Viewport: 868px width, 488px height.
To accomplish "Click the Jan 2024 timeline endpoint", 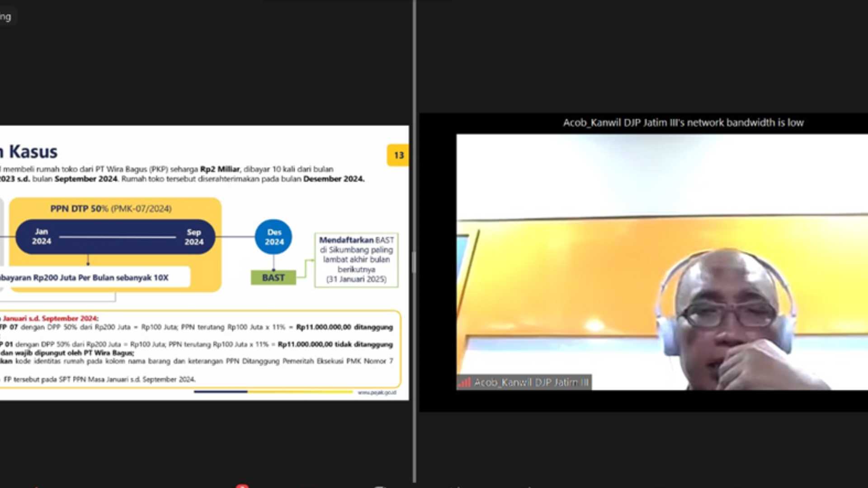I will tap(41, 236).
